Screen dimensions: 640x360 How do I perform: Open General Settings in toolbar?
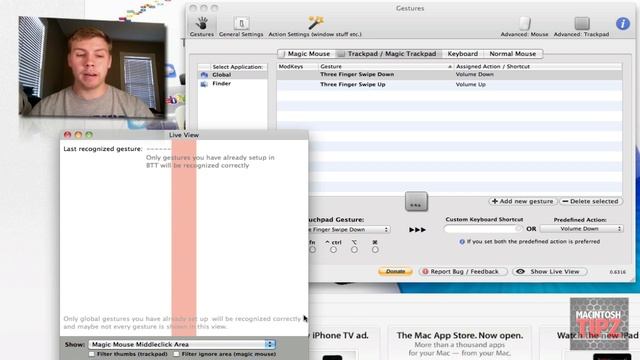(241, 27)
